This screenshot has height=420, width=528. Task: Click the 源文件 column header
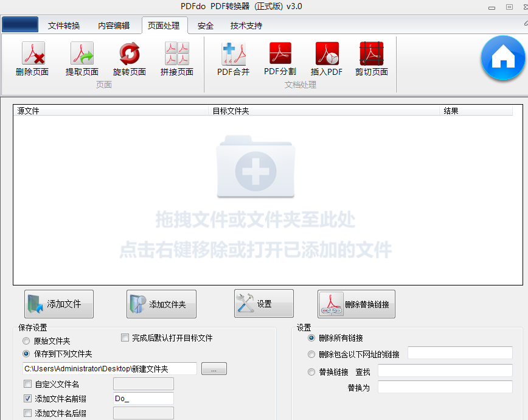[111, 111]
